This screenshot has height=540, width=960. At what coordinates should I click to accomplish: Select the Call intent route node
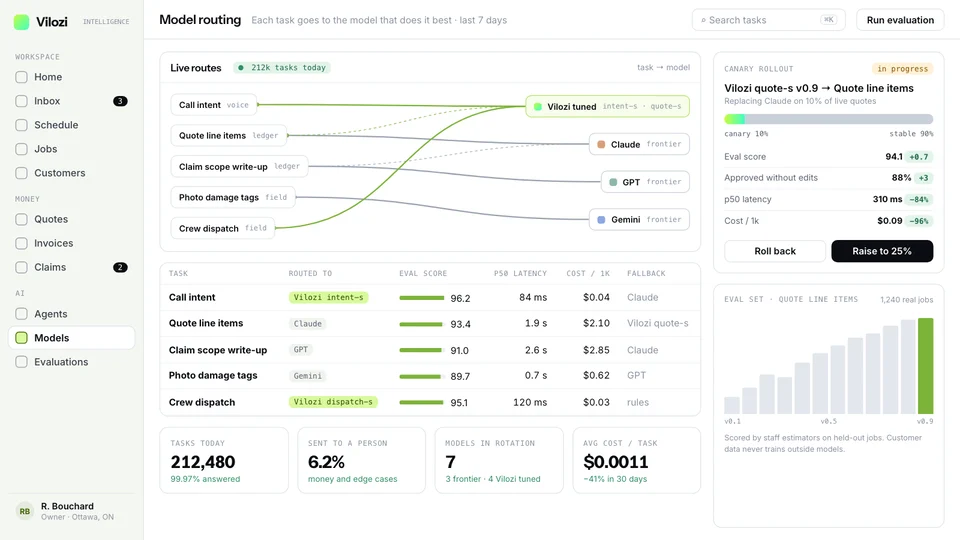pos(214,105)
